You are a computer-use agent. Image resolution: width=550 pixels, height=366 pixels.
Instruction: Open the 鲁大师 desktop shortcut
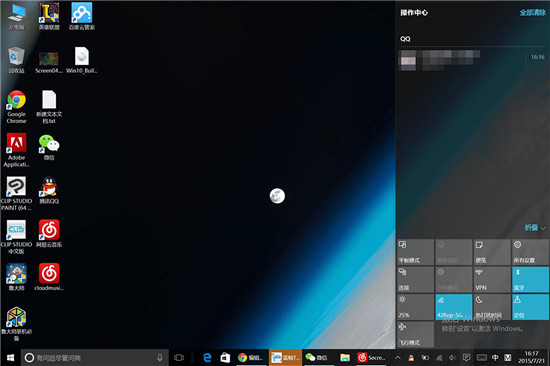click(x=16, y=277)
